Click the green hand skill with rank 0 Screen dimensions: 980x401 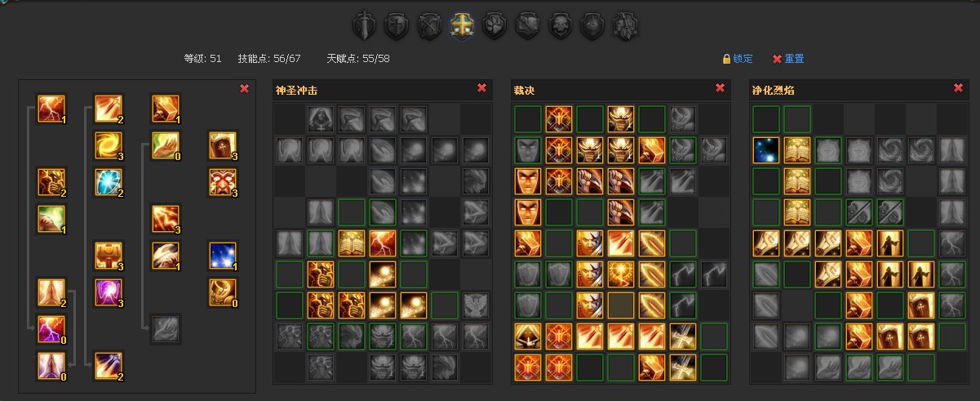[x=166, y=145]
